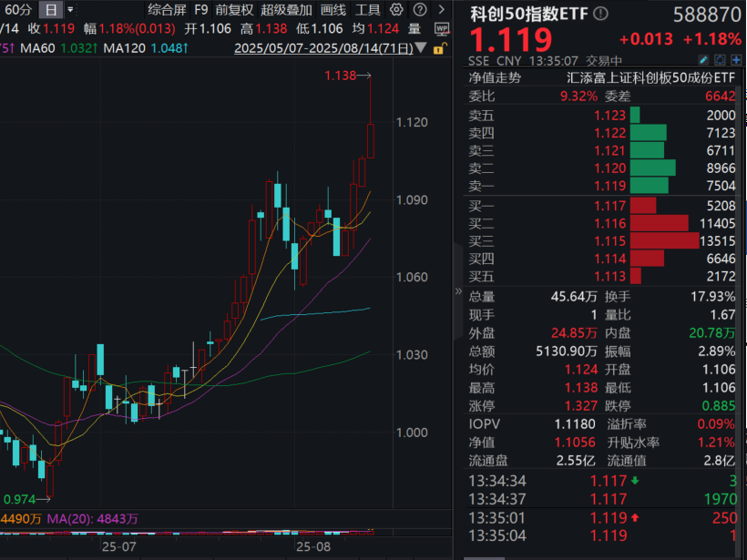The image size is (747, 560).
Task: Open chart settings gear icon
Action: tap(396, 10)
